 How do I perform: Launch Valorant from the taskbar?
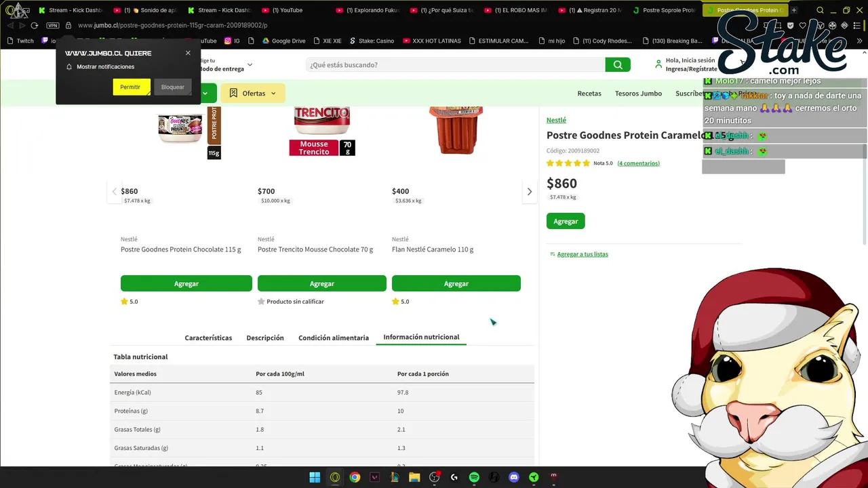(x=374, y=477)
